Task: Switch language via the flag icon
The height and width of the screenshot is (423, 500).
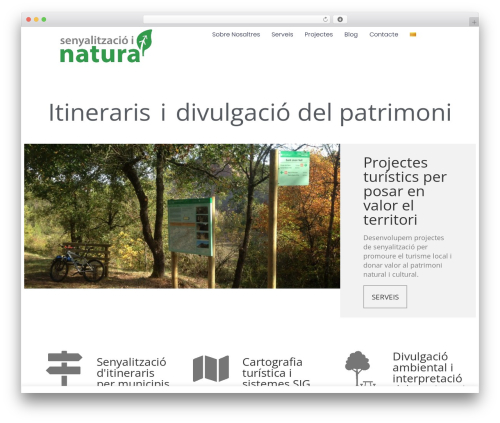Action: (x=413, y=34)
